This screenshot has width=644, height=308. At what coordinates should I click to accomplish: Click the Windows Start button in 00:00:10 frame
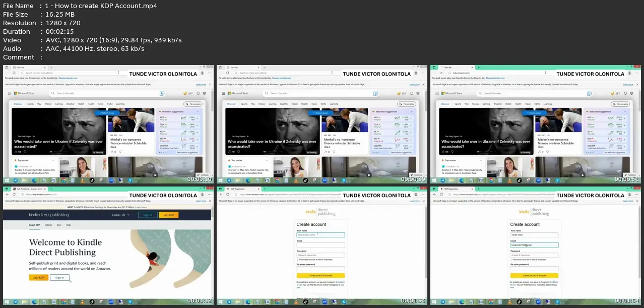coord(7,180)
